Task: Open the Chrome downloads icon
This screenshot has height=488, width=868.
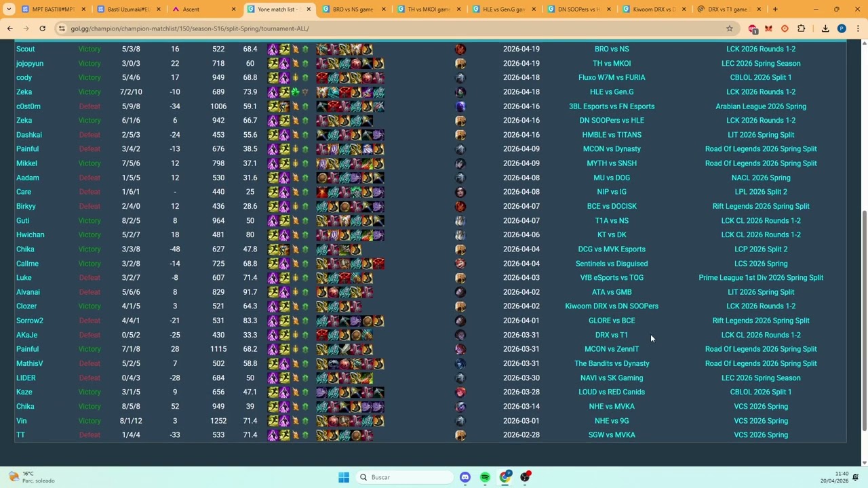Action: click(x=825, y=28)
